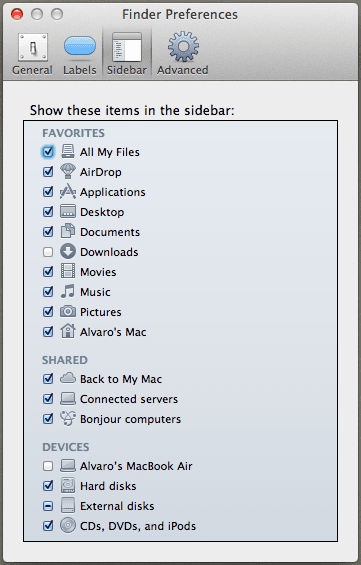
Task: Click the AirDrop parachute icon
Action: tap(68, 172)
